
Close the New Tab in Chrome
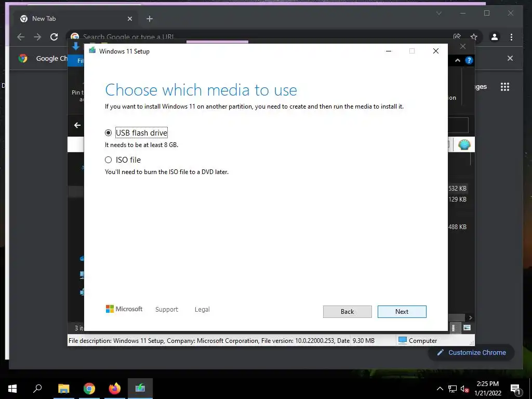coord(129,19)
